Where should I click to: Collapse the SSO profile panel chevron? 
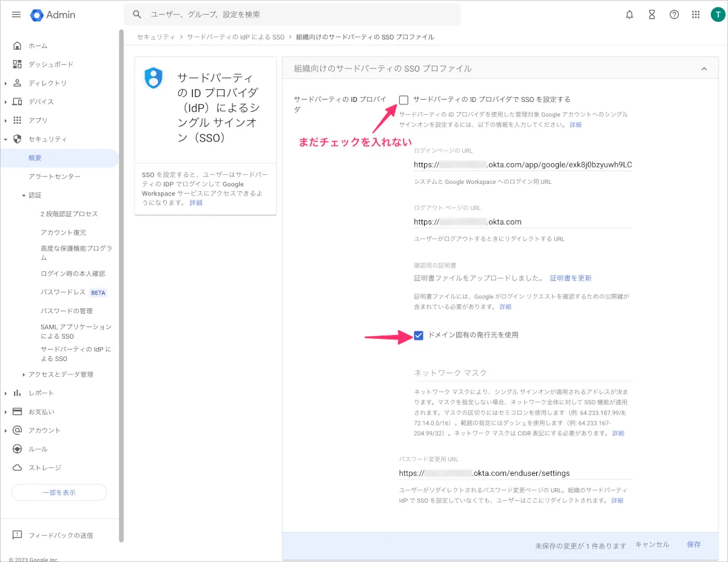[x=704, y=69]
